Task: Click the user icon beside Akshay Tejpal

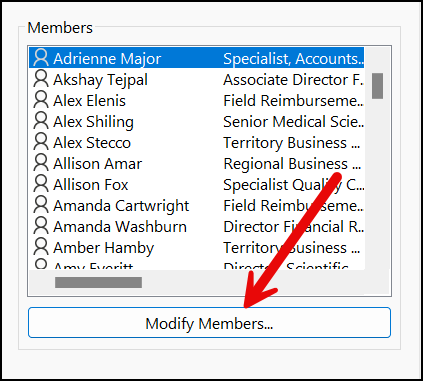Action: tap(41, 79)
